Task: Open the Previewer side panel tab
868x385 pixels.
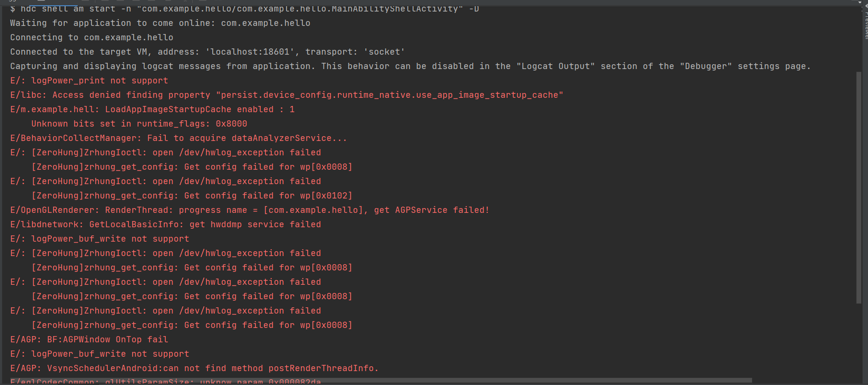Action: point(866,24)
